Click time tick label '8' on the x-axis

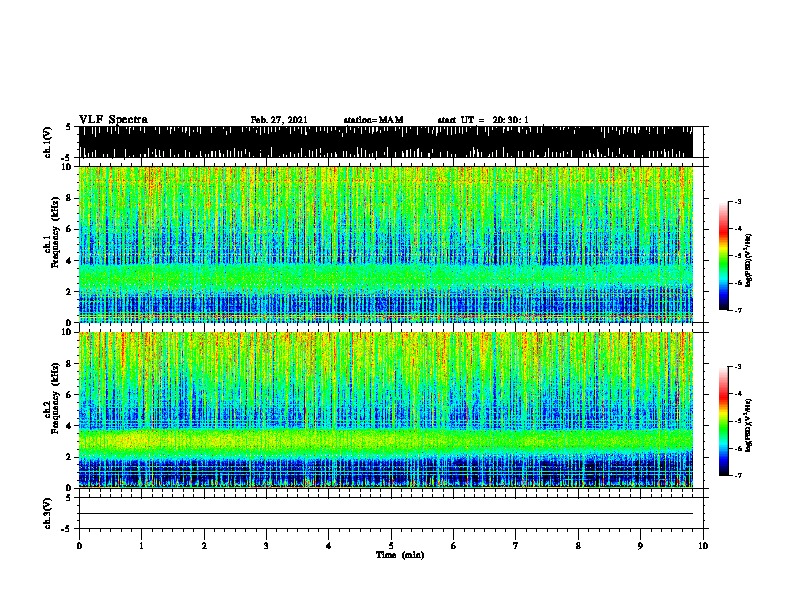coord(578,546)
